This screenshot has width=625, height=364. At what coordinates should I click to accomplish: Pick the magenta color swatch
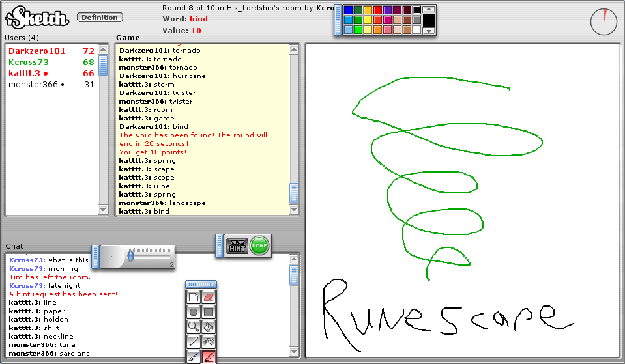387,20
